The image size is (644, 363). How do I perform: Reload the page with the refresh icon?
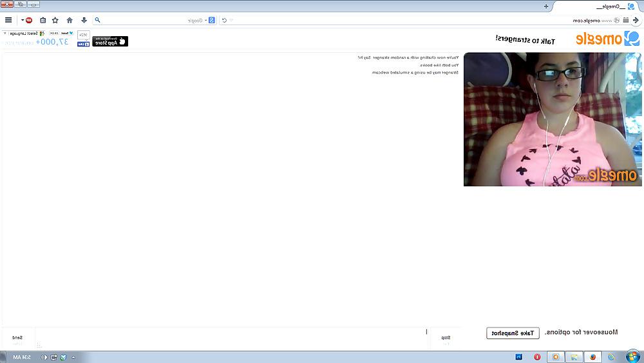pos(224,20)
